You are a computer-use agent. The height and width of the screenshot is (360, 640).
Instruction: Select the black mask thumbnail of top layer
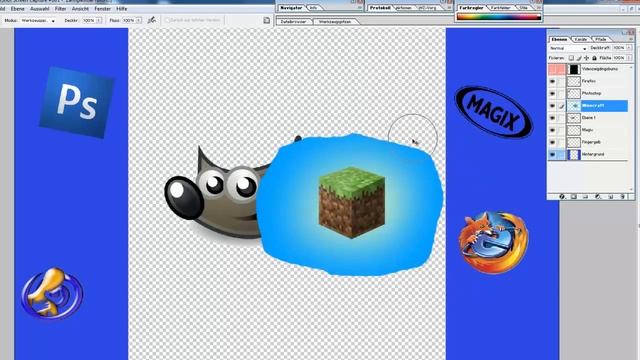pos(574,69)
